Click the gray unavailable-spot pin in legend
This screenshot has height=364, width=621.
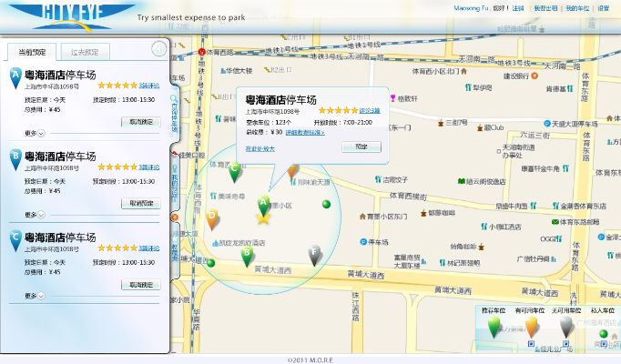coord(566,328)
